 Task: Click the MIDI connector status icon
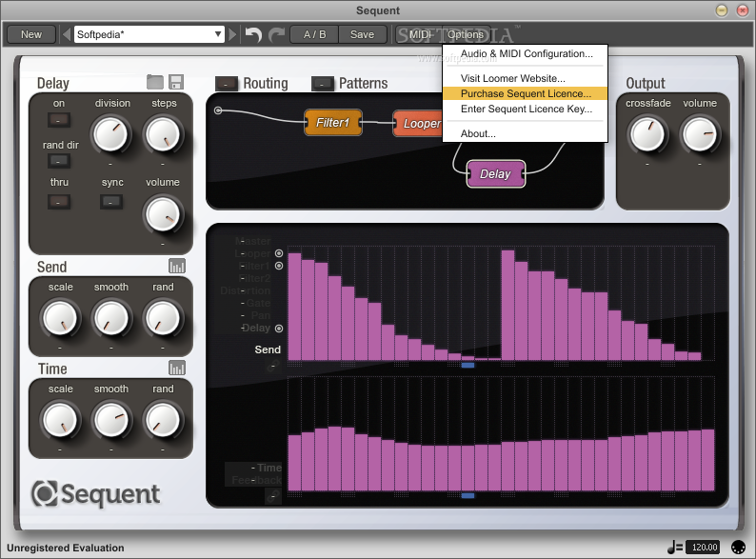738,547
